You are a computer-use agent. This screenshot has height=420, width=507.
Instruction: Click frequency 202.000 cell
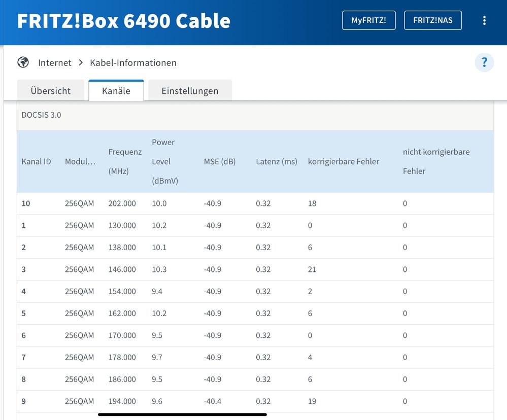(122, 203)
